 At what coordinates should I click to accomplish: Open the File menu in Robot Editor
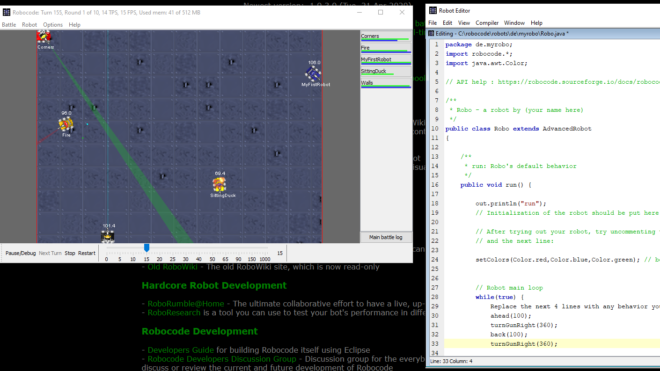click(433, 23)
